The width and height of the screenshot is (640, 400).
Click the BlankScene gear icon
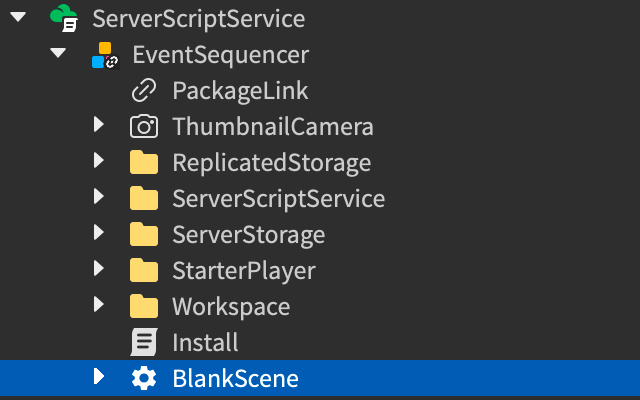coord(144,378)
